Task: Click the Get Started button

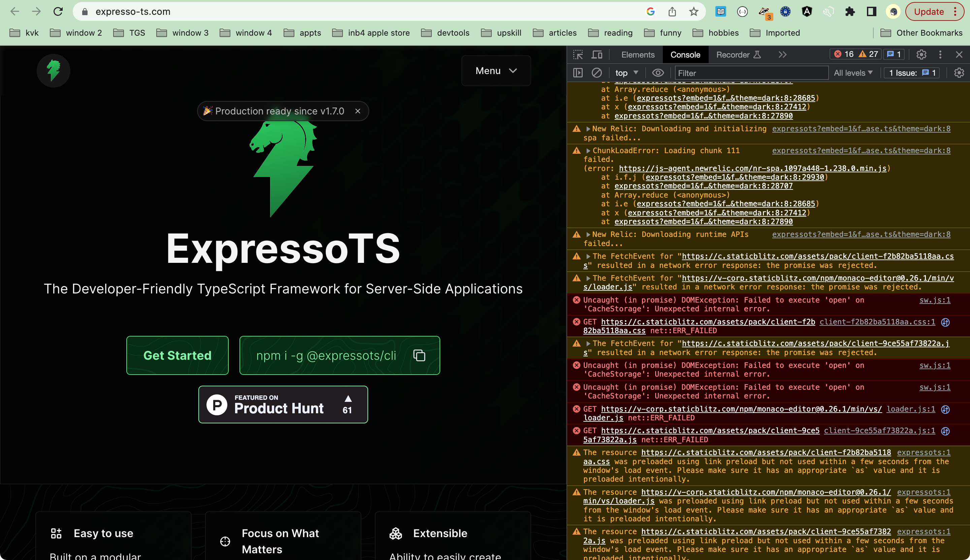Action: 177,355
